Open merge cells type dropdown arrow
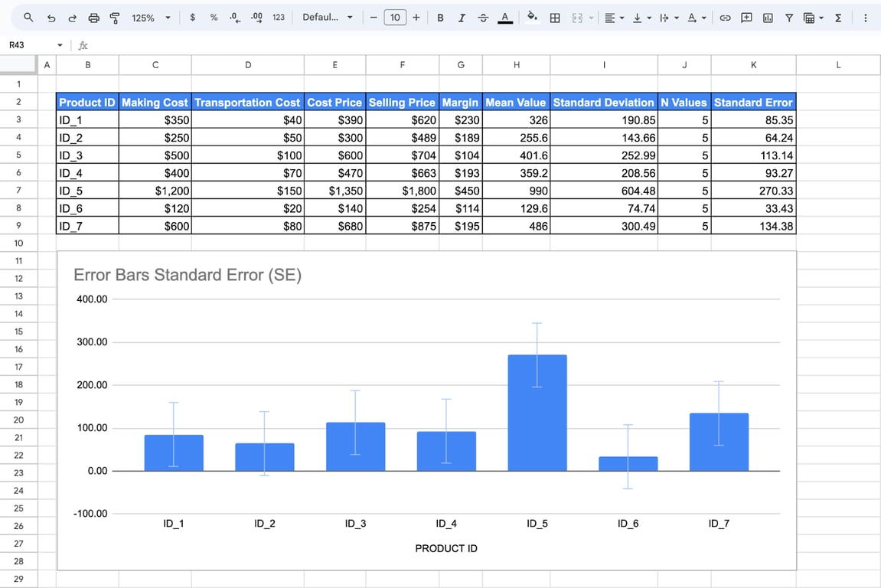The width and height of the screenshot is (881, 588). click(x=591, y=18)
